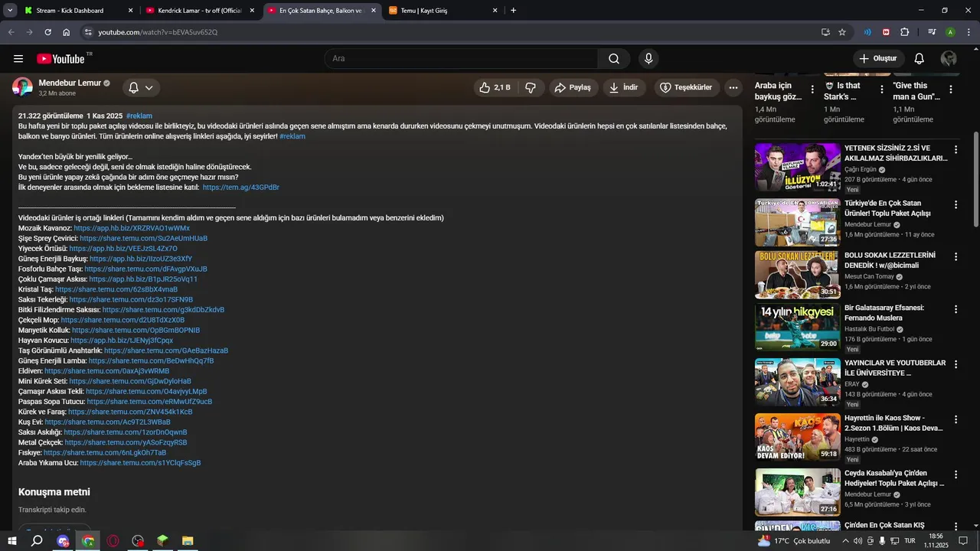Viewport: 980px width, 551px height.
Task: Open the Güneş Enerjili Lamba link
Action: [x=152, y=361]
